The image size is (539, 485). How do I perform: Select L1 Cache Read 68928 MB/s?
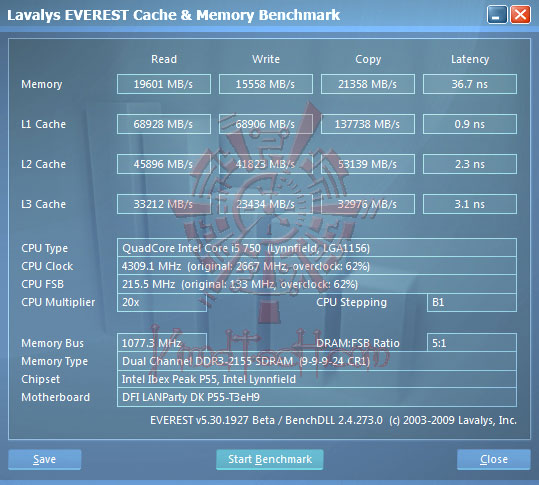pyautogui.click(x=164, y=124)
